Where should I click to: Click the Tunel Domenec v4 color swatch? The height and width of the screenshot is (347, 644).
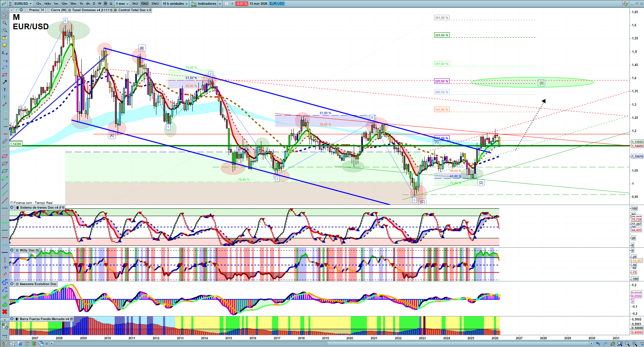point(70,10)
